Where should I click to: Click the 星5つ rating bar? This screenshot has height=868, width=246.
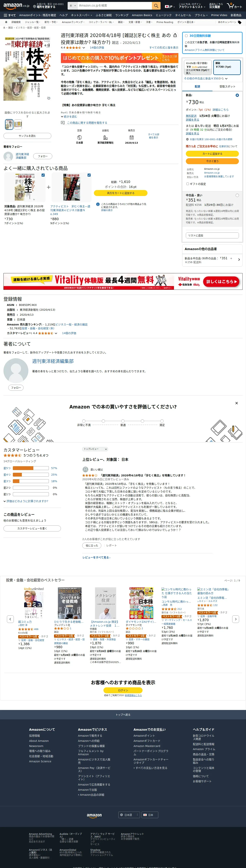tap(31, 468)
